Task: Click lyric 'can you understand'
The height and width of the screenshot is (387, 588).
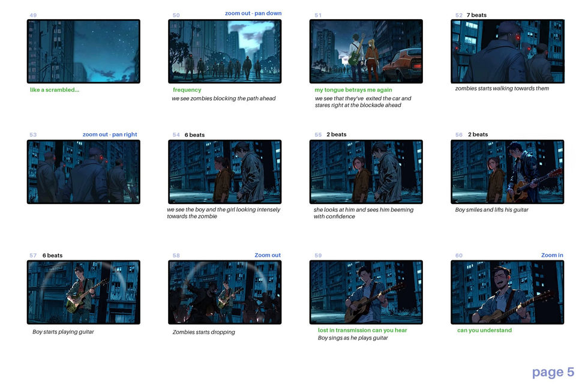Action: [484, 330]
